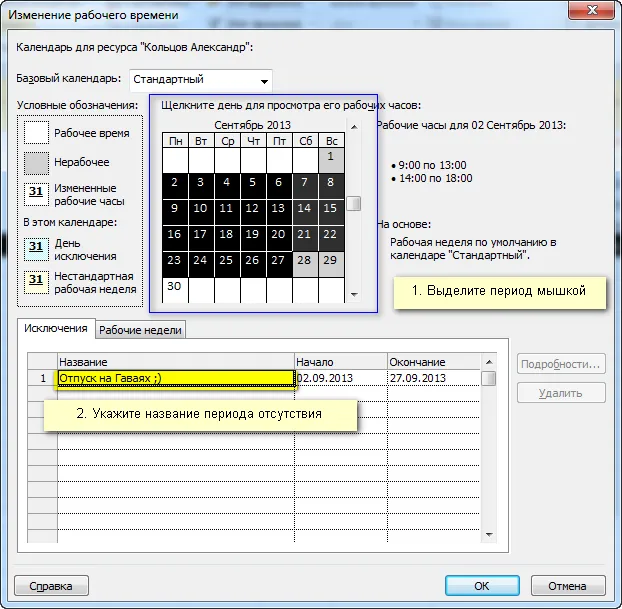Click the 'Начало' column header
Viewport: 622px width, 609px height.
tap(341, 362)
